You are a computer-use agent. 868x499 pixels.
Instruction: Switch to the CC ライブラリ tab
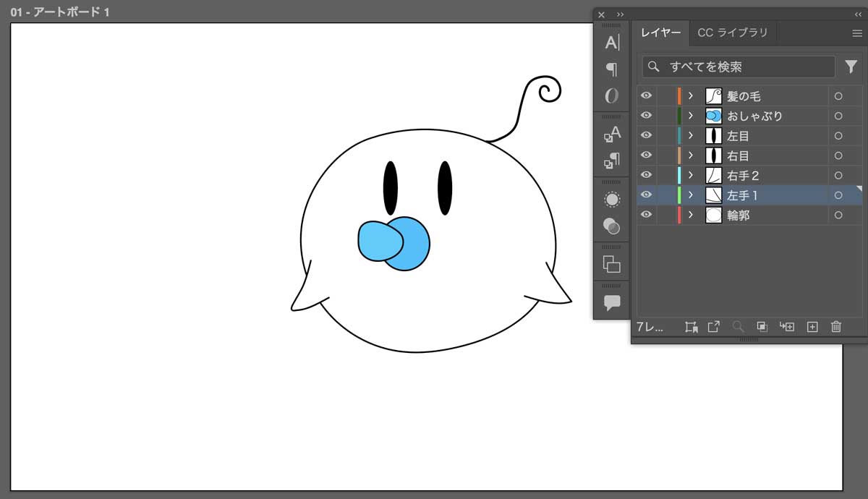click(x=733, y=32)
